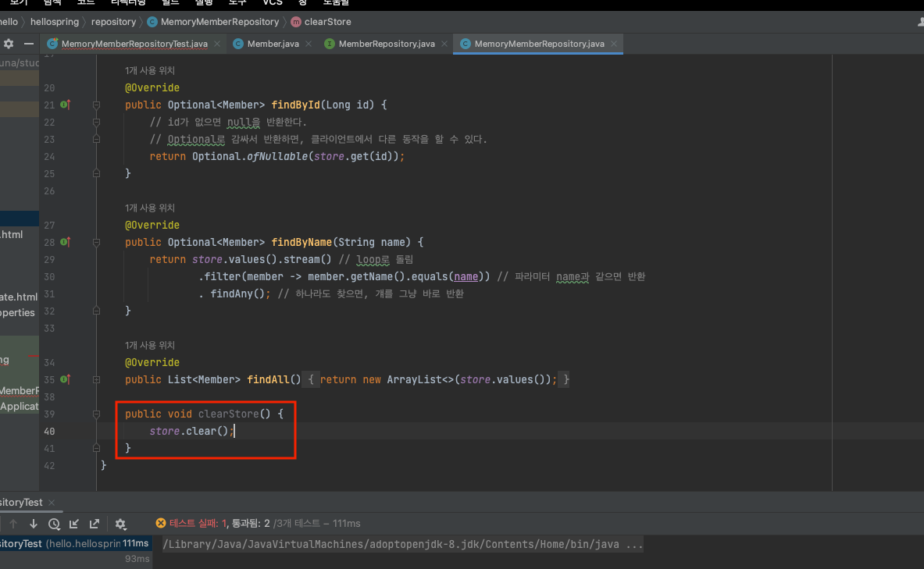The height and width of the screenshot is (569, 924).
Task: Close the MemoryMemberRepositoryTest.java tab
Action: click(217, 44)
